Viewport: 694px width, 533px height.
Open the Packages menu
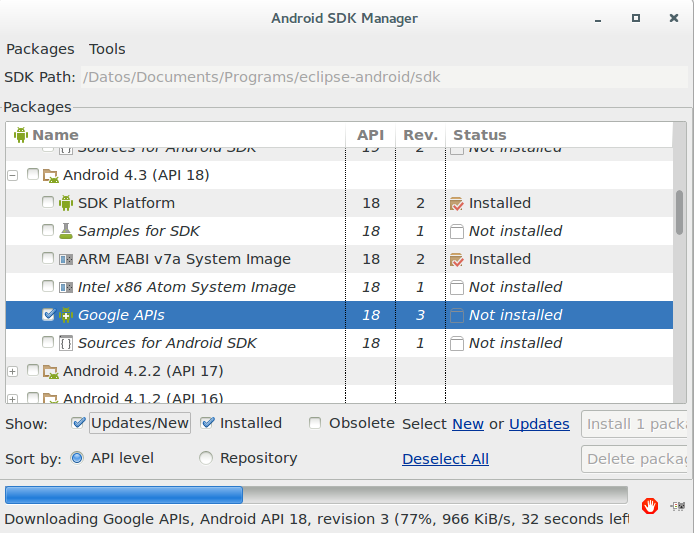click(40, 49)
